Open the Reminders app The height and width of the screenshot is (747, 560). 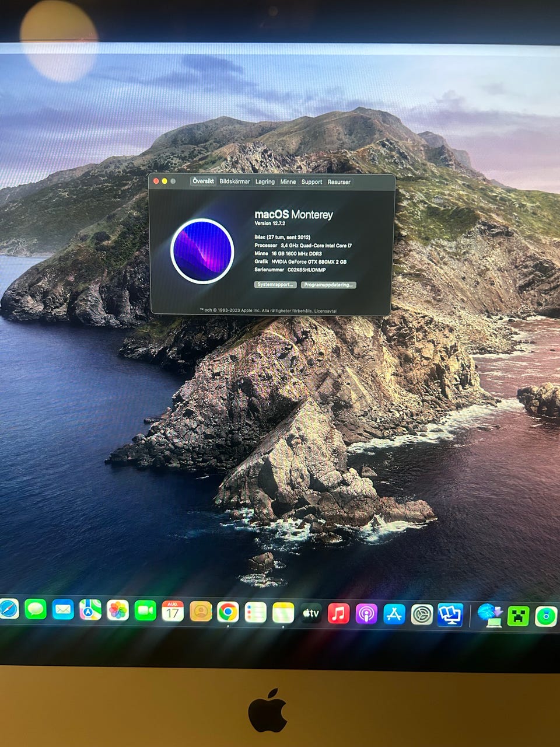point(256,612)
